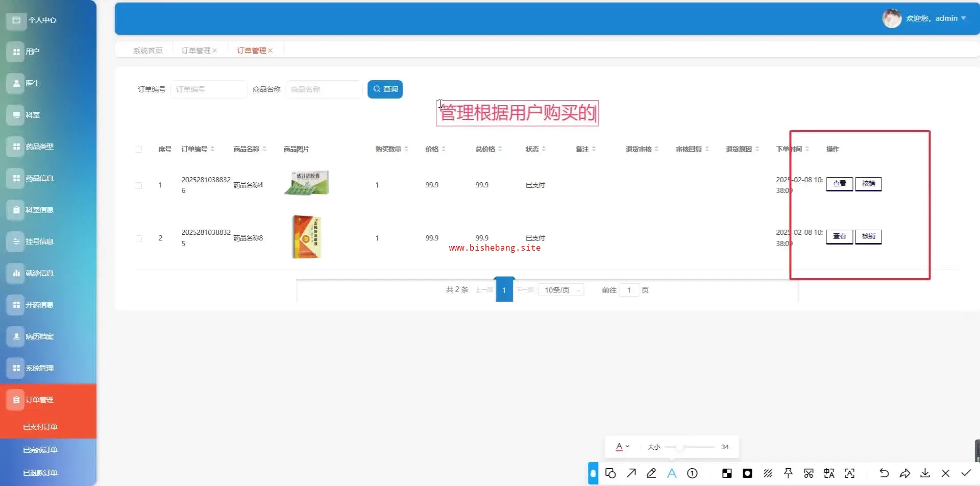Close the red active 订单管理 tab
This screenshot has height=486, width=980.
271,51
